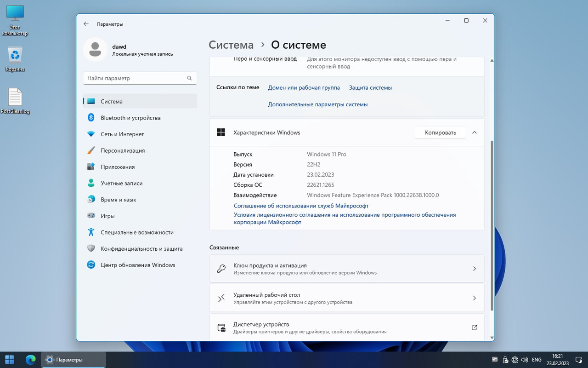Screen dimensions: 588x368
Task: Switch ENG input language indicator
Action: pyautogui.click(x=537, y=360)
